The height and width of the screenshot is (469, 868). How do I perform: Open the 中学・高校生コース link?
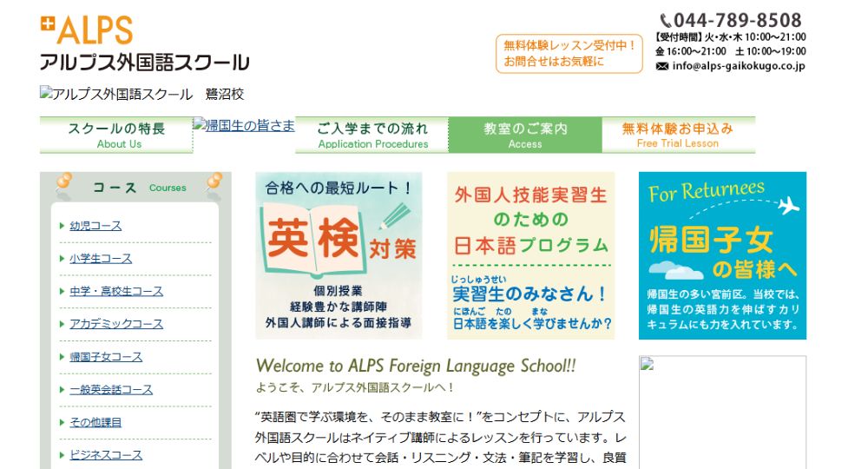pos(116,291)
